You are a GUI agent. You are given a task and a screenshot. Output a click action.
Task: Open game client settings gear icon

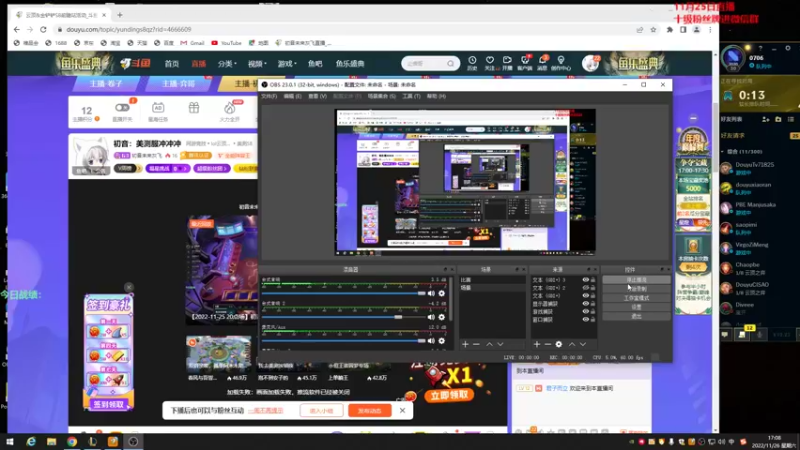click(788, 48)
